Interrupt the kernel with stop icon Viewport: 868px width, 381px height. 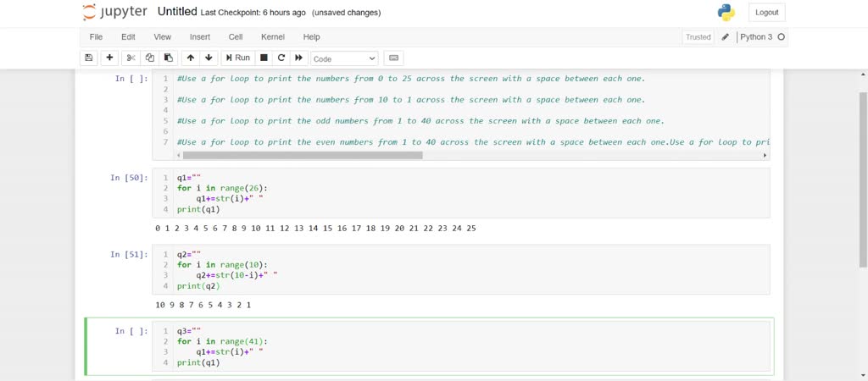click(264, 58)
